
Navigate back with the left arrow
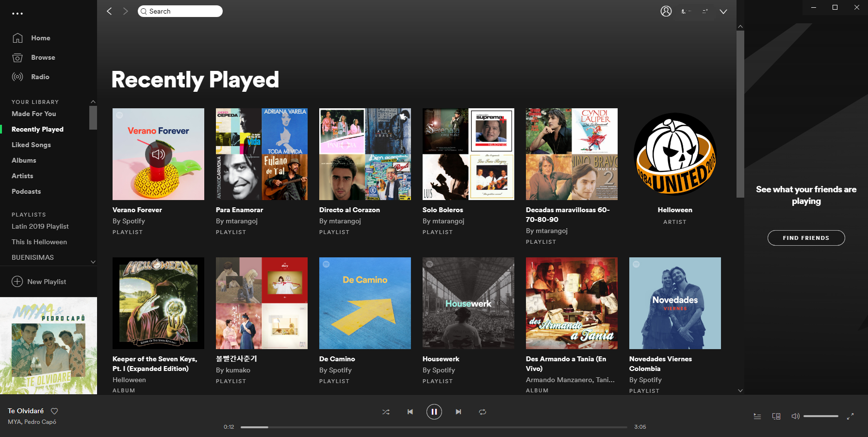click(x=109, y=11)
